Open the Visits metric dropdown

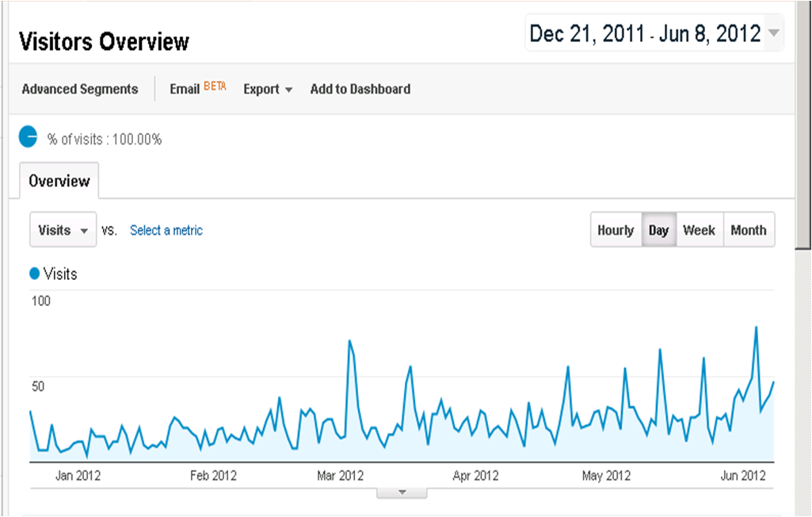coord(63,230)
